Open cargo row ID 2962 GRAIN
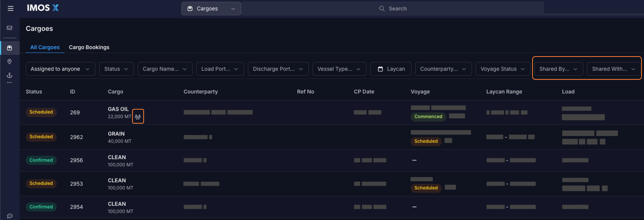 pyautogui.click(x=116, y=137)
